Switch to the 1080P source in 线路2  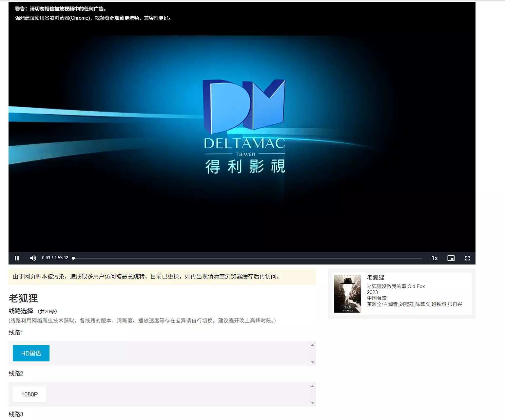pos(29,394)
